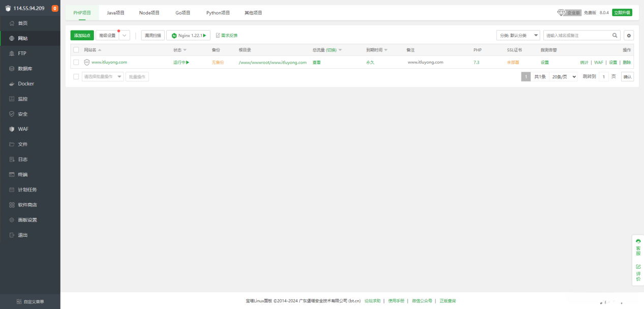This screenshot has height=309, width=644.
Task: Click the shield icon beside www.ituyong.com
Action: pos(87,62)
